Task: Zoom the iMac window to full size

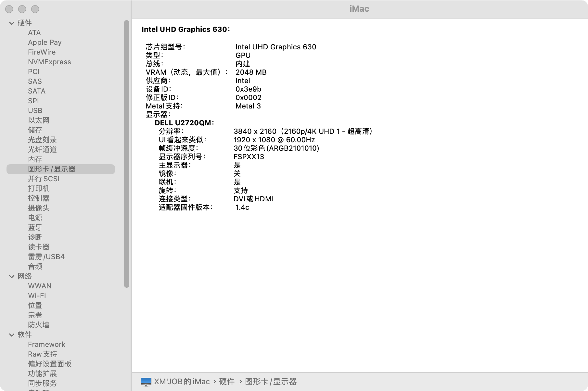Action: coord(35,9)
